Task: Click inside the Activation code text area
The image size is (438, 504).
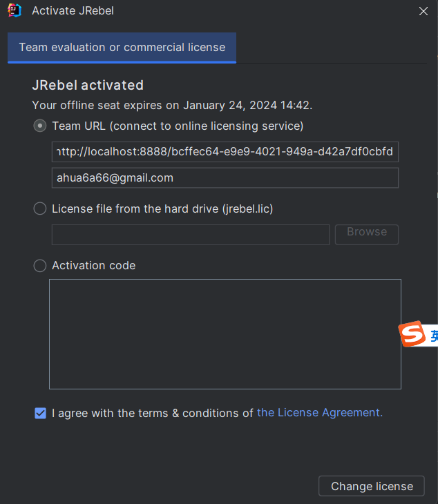Action: point(225,334)
